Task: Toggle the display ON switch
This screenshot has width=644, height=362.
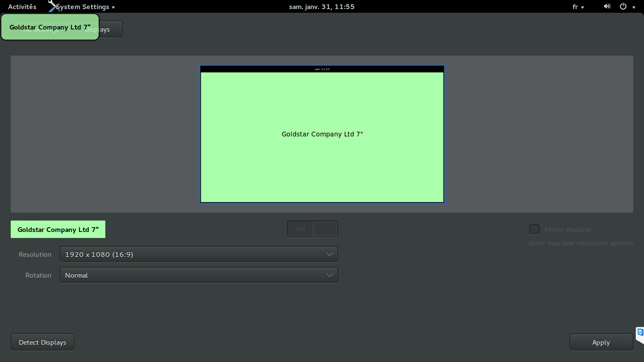Action: (312, 229)
